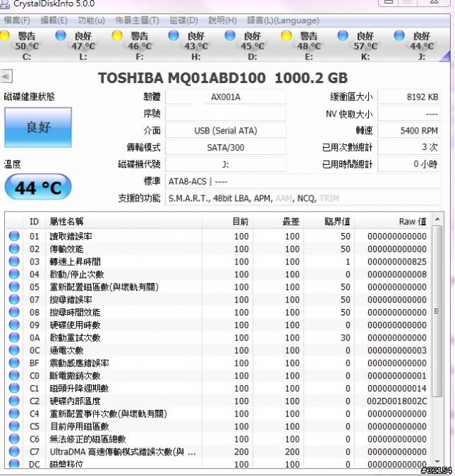Click the interface field USB (Serial ATA)
The height and width of the screenshot is (476, 455).
coord(225,131)
